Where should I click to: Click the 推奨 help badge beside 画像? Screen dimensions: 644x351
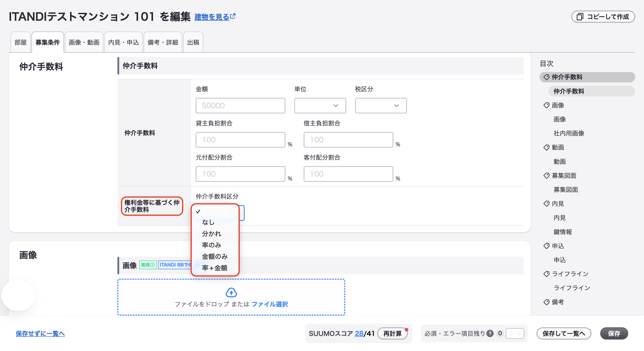point(148,265)
